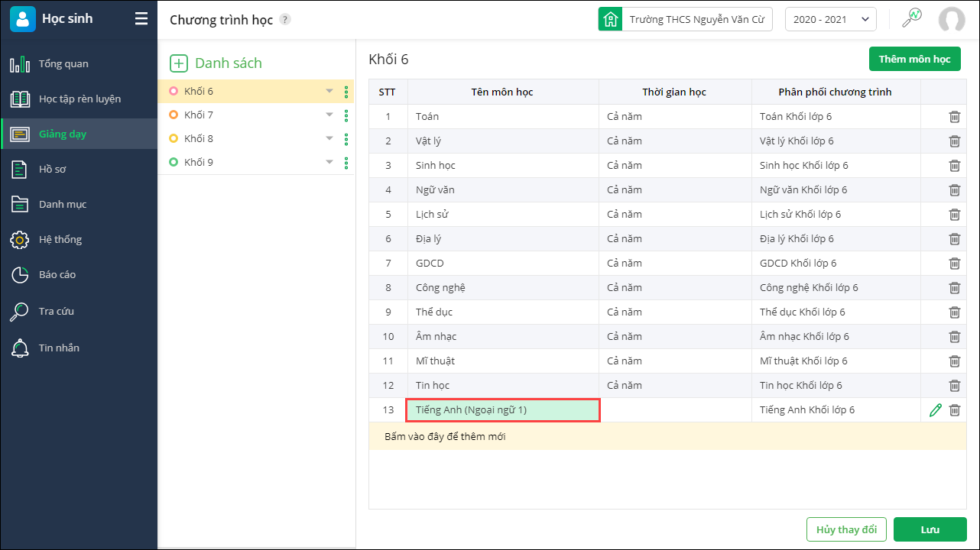Click the user avatar icon
This screenshot has width=980, height=550.
coord(952,20)
